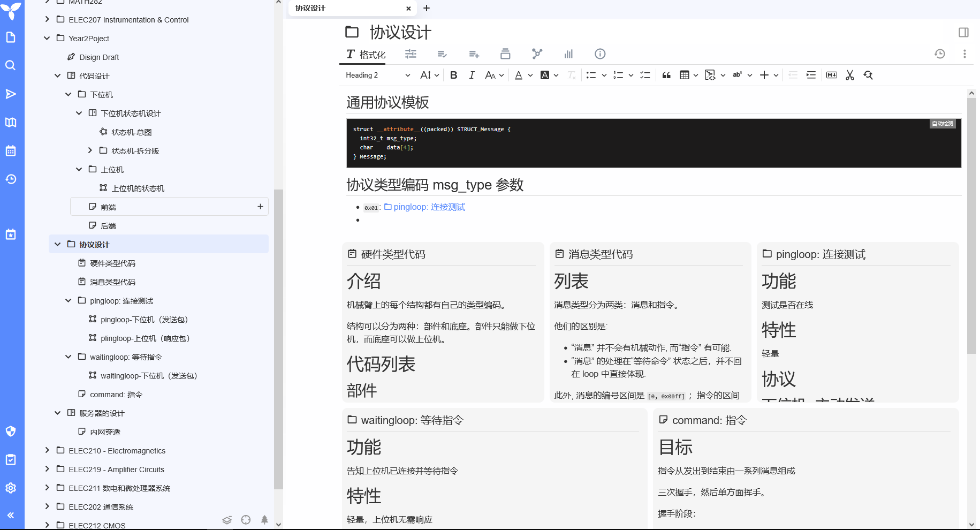Open the font family dropdown
This screenshot has width=980, height=530.
tap(494, 75)
